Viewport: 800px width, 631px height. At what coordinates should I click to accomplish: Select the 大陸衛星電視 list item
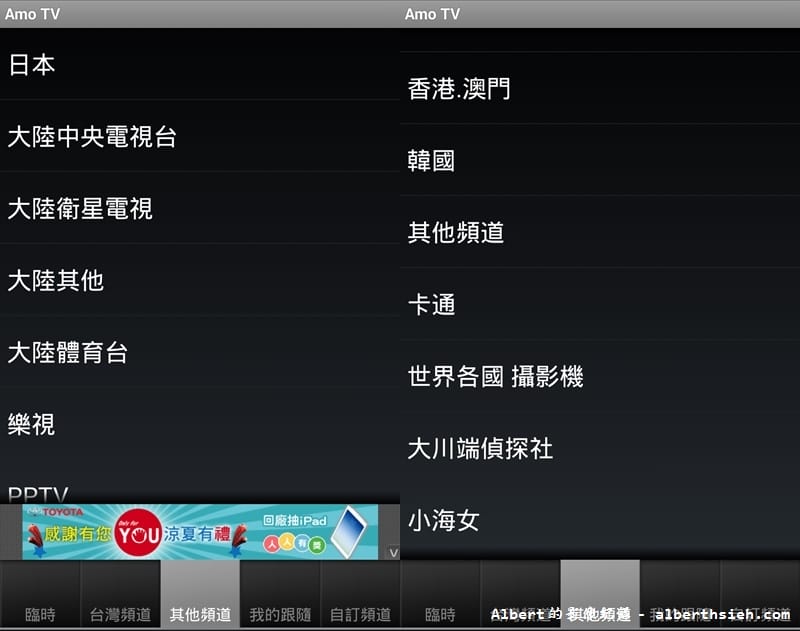click(200, 208)
